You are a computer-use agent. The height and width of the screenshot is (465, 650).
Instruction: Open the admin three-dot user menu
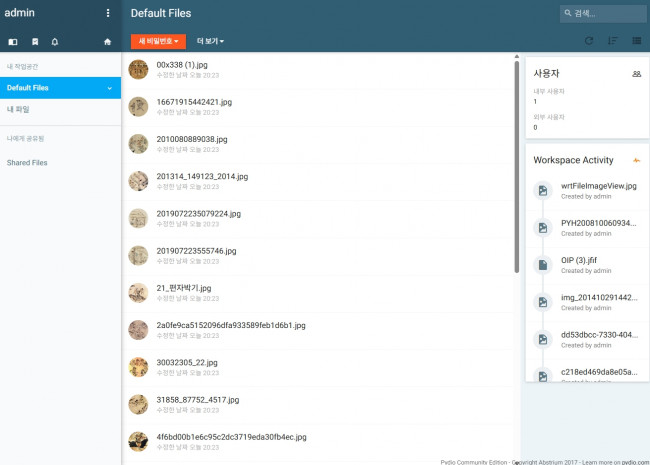point(108,13)
